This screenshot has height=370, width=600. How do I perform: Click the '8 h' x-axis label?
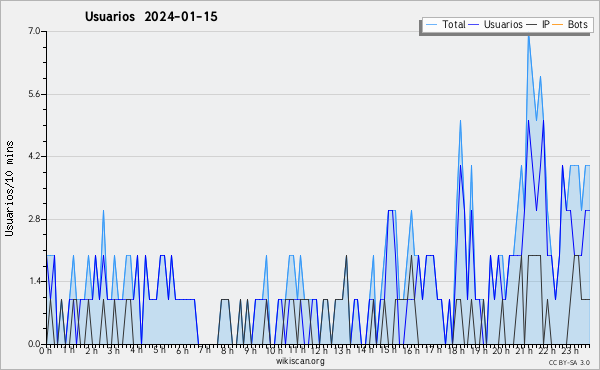click(227, 350)
